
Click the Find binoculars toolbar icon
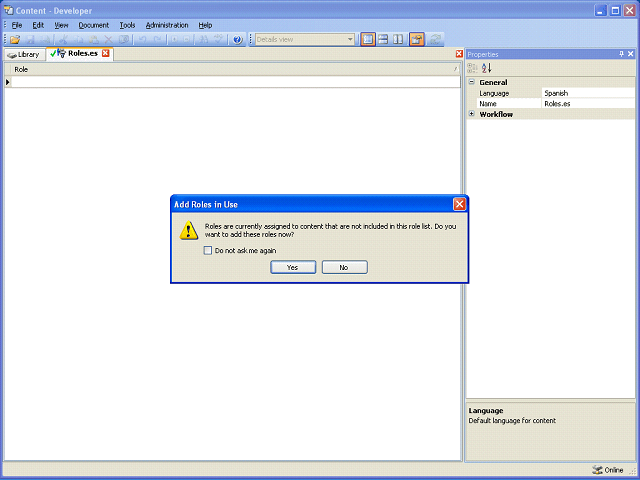tap(203, 40)
